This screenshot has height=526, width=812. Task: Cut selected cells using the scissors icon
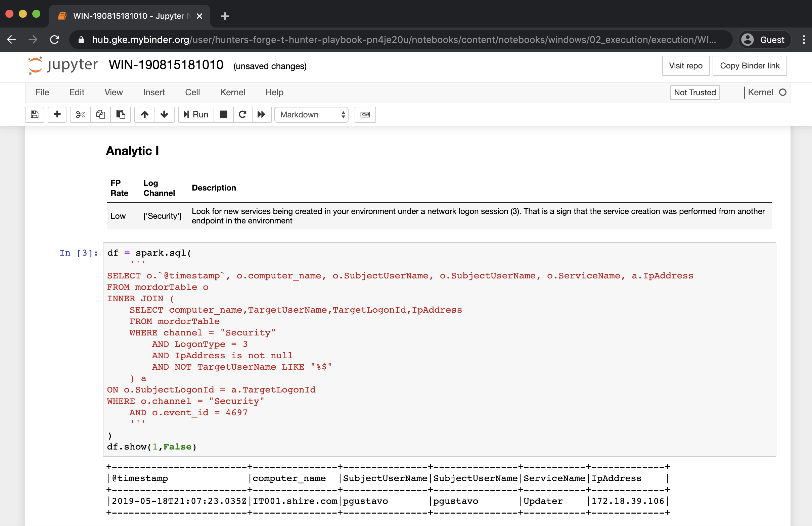coord(80,114)
